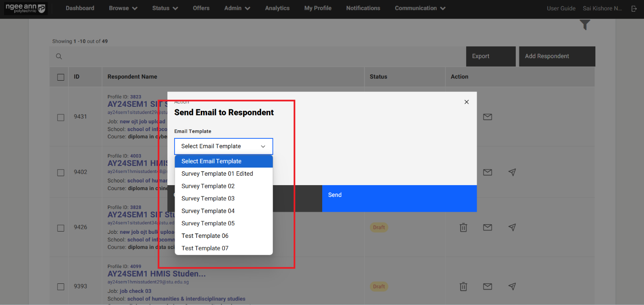Viewport: 644px width, 305px height.
Task: Click the filter funnel icon
Action: 585,25
